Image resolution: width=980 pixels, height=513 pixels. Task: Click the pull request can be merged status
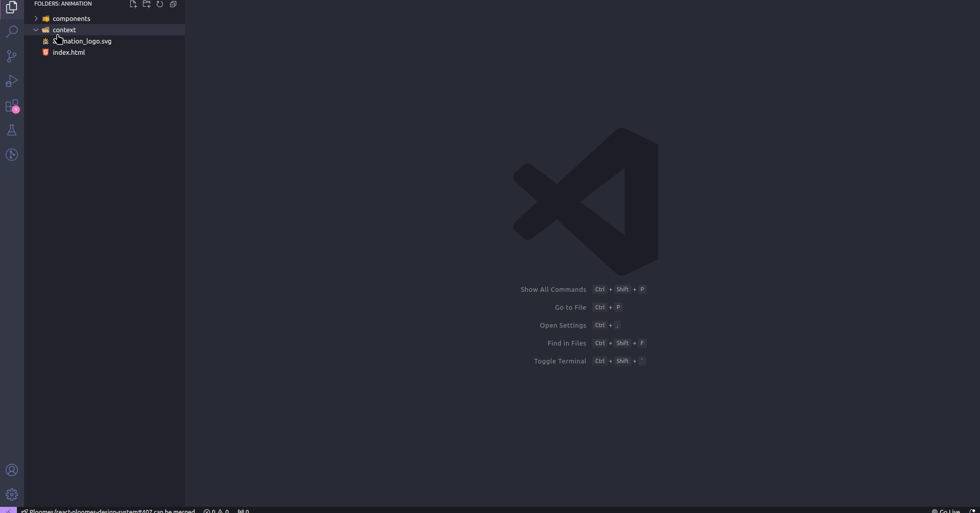pyautogui.click(x=109, y=510)
